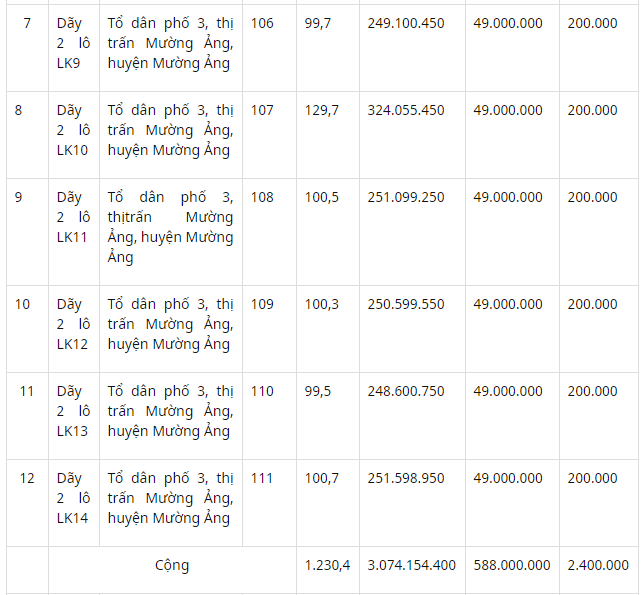Select parcel number 110
642x595 pixels.
262,391
